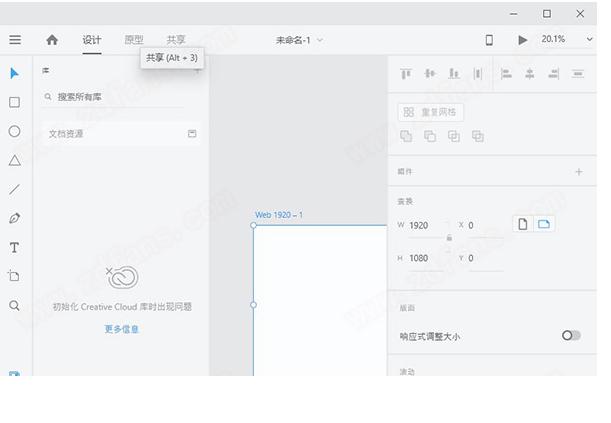Viewport: 611px width, 423px height.
Task: Open the 更多信息 link
Action: click(x=122, y=329)
